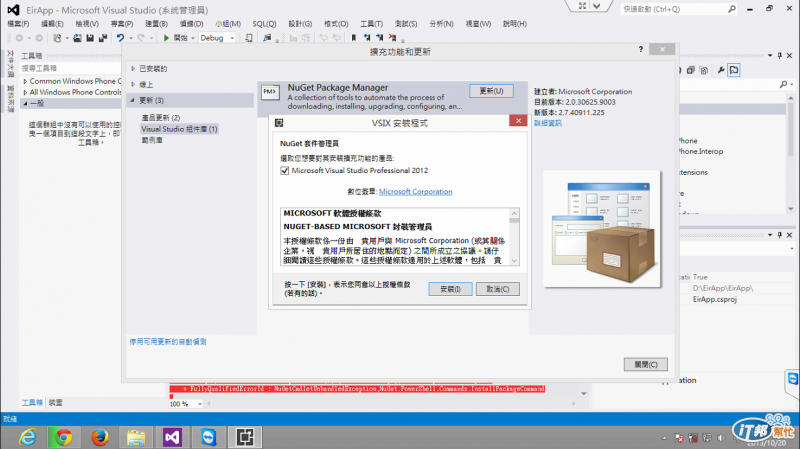Expand Common Windows Phone Controls in the toolbox
The width and height of the screenshot is (800, 449).
25,81
